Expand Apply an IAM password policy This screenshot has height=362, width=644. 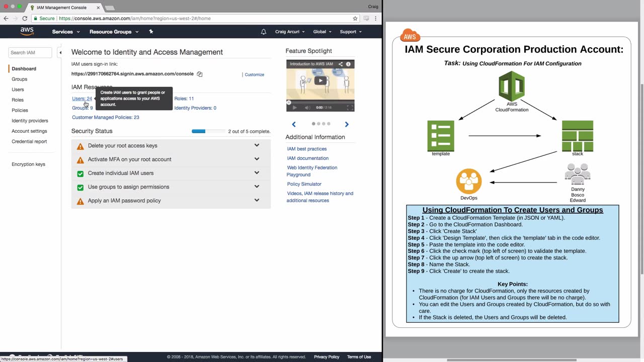coord(257,200)
